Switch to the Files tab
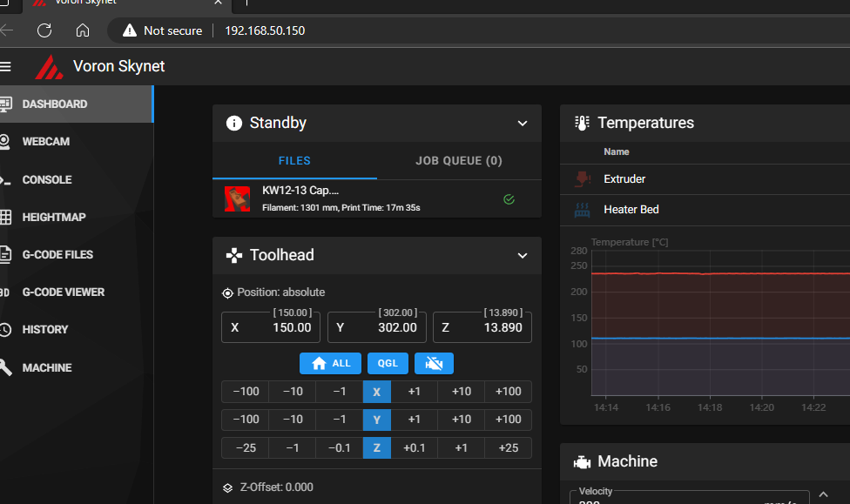This screenshot has width=850, height=504. pos(294,160)
